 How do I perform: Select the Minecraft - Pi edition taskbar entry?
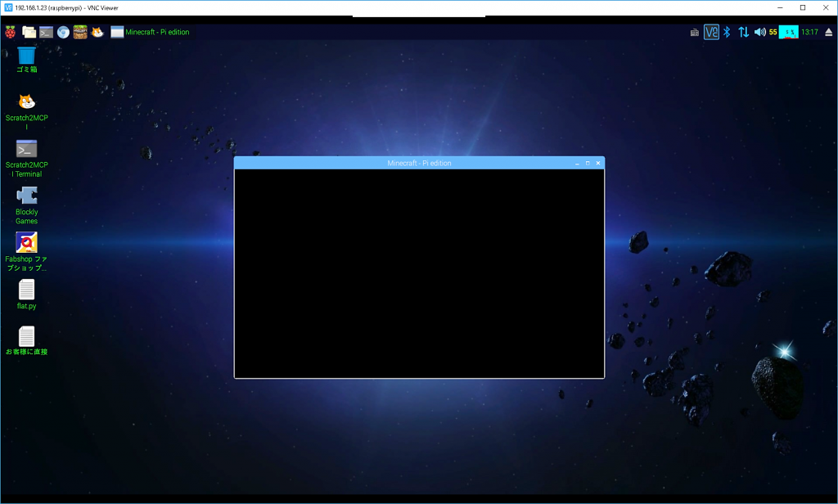[x=150, y=32]
